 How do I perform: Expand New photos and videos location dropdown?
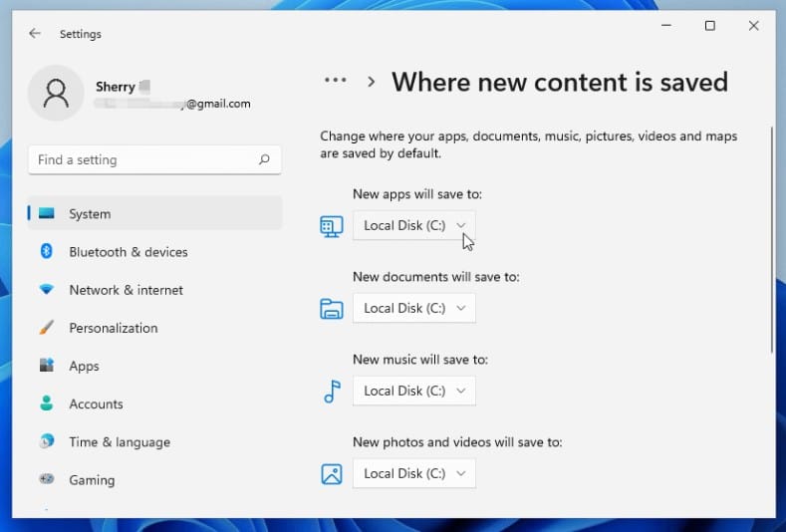tap(413, 473)
